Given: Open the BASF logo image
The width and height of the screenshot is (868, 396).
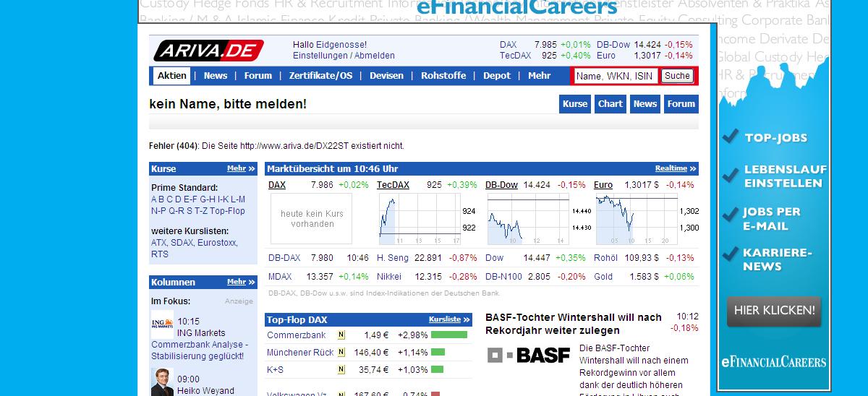Looking at the screenshot, I should [x=529, y=355].
